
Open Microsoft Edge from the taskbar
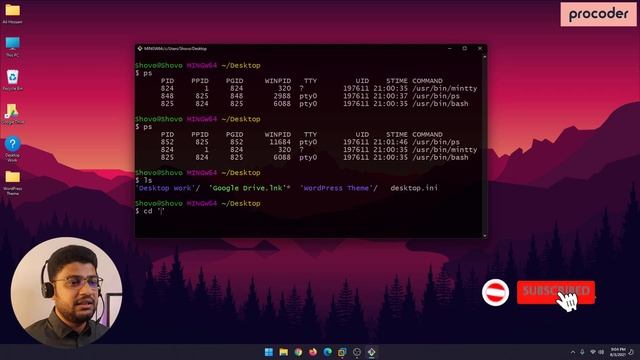click(x=327, y=352)
